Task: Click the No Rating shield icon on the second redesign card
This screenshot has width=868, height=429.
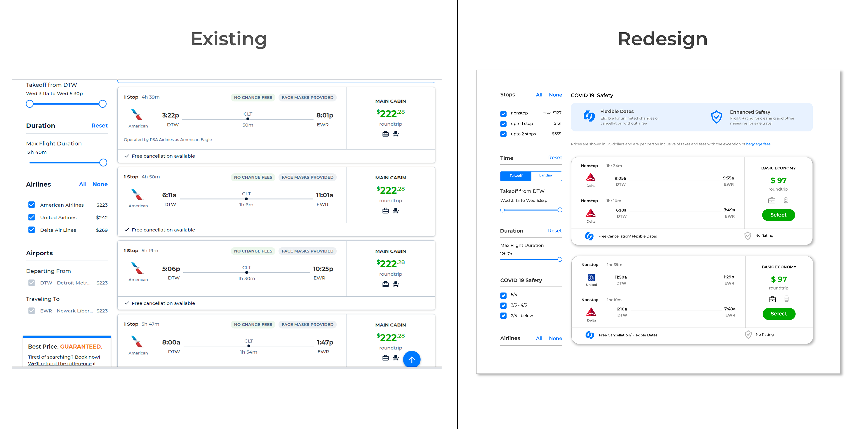Action: 748,334
